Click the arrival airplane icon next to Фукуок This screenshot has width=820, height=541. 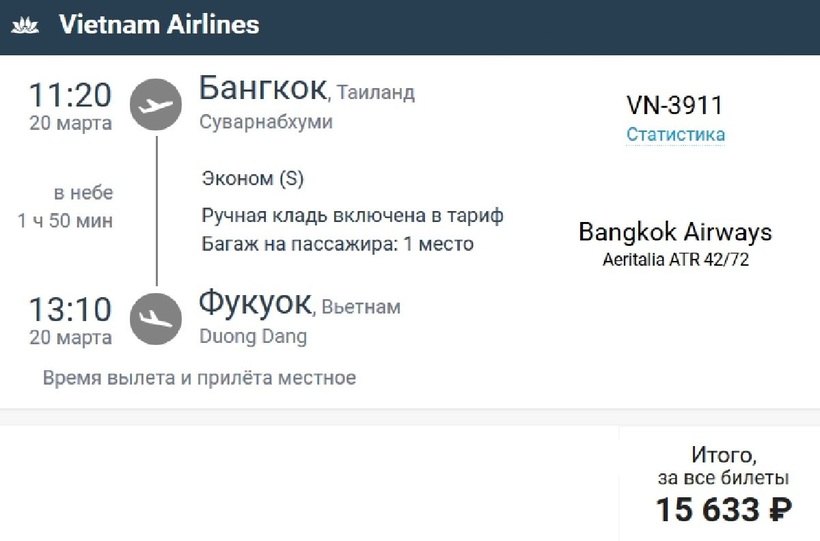(156, 319)
